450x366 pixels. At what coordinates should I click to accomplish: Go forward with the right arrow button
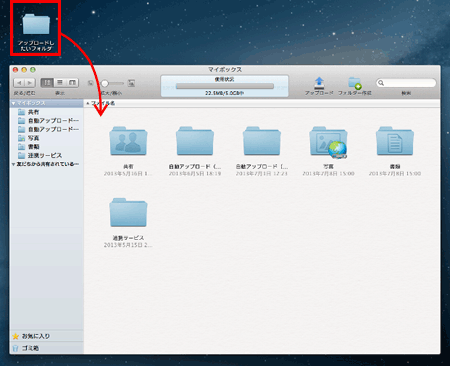coord(30,83)
